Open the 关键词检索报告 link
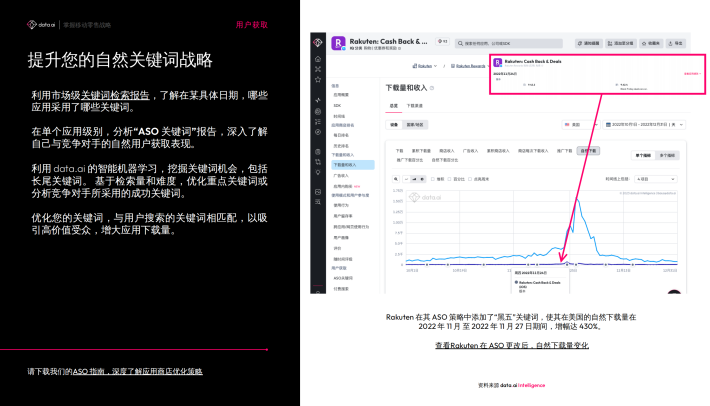This screenshot has width=710, height=406. [115, 96]
